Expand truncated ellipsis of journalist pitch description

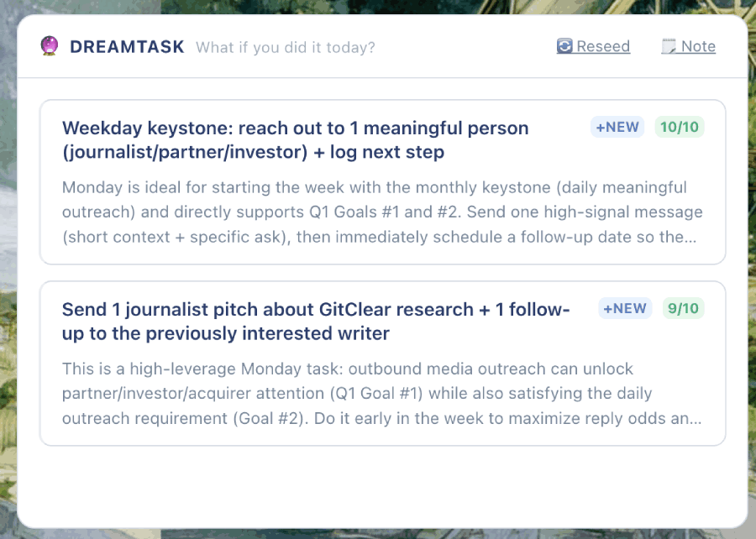pyautogui.click(x=696, y=418)
